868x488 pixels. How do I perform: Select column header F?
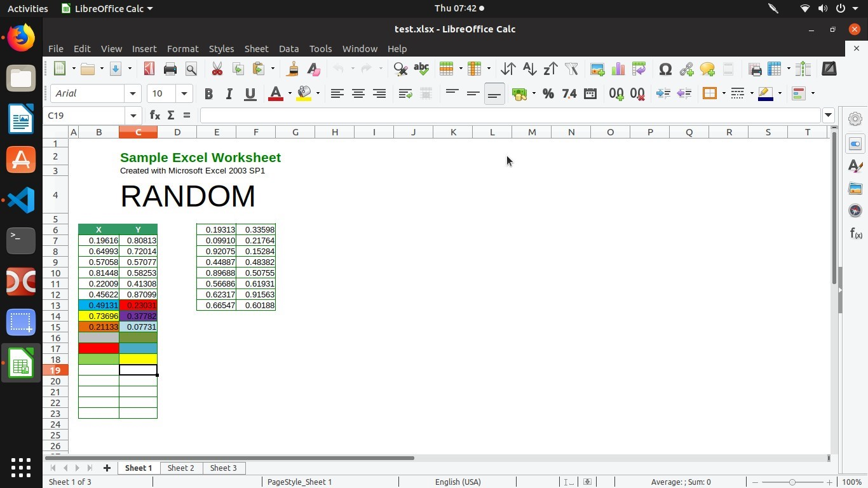(x=255, y=132)
